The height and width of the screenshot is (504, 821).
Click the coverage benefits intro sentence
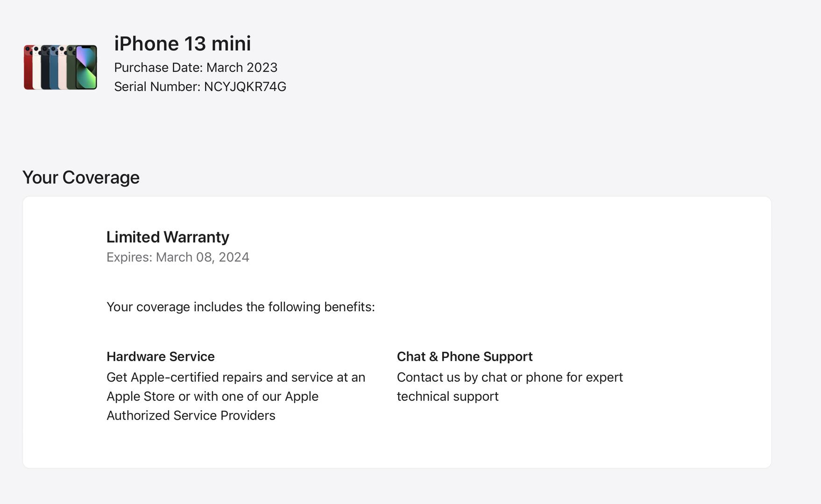pyautogui.click(x=241, y=307)
